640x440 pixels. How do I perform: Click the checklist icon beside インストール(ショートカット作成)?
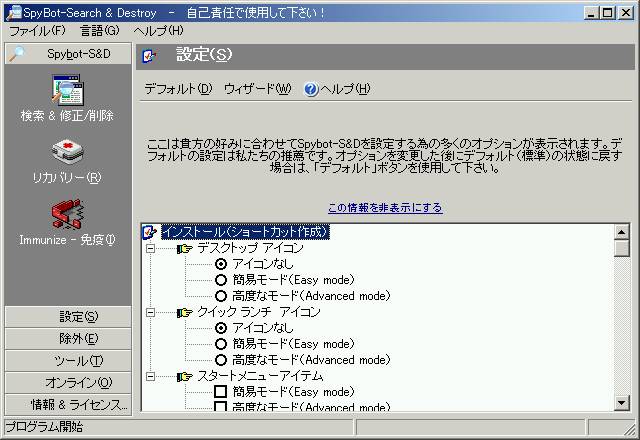[x=149, y=232]
